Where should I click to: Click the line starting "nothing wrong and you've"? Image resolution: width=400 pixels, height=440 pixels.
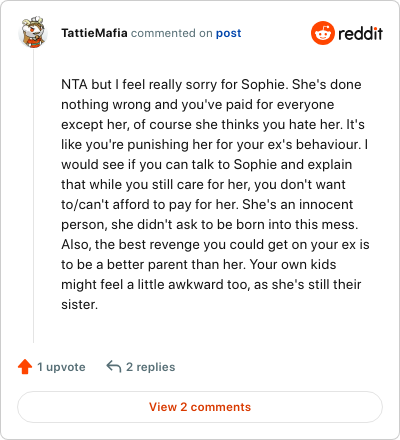[198, 105]
